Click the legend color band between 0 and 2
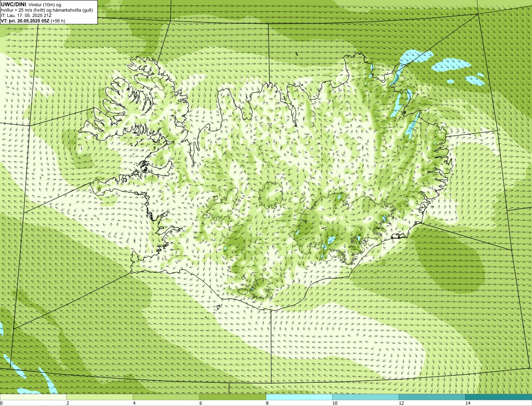Screen dimensions: 532x406 pos(33,397)
